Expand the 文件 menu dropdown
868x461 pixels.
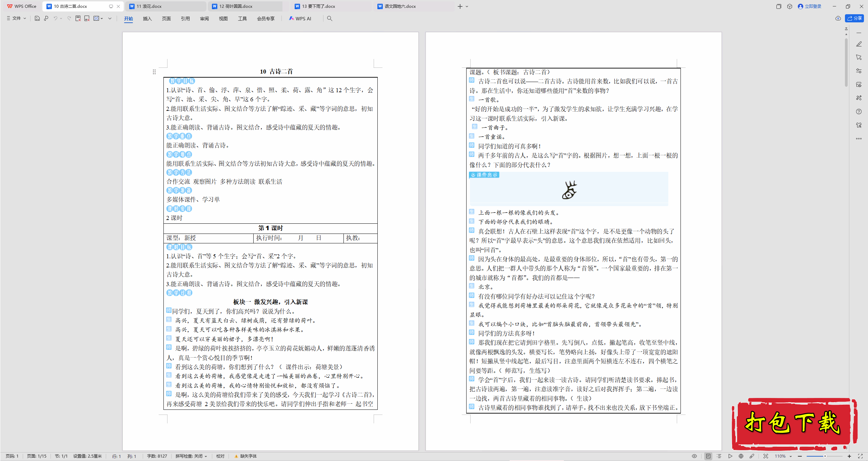17,18
